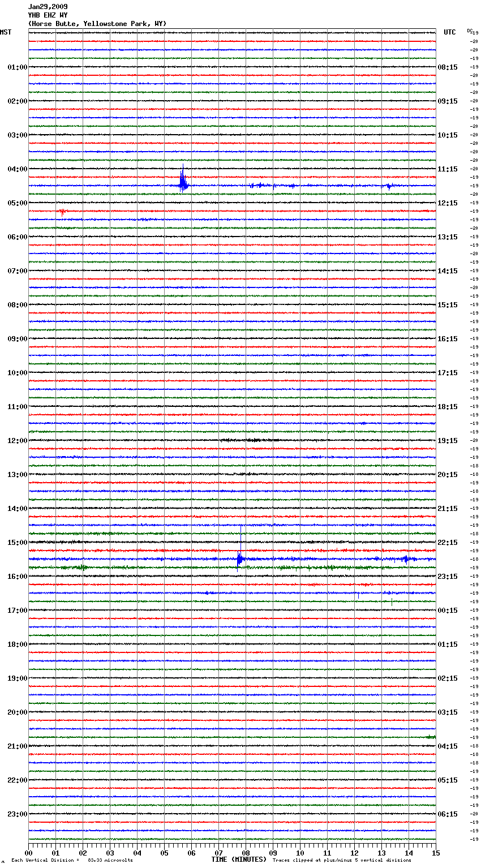This screenshot has width=481, height=868.
Task: Select the 09:00 MST time label
Action: [18, 339]
